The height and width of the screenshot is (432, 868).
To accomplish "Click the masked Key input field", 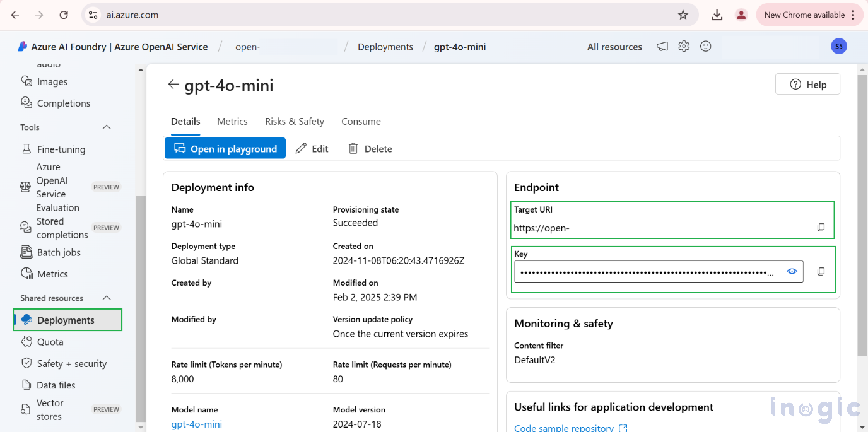I will (647, 272).
